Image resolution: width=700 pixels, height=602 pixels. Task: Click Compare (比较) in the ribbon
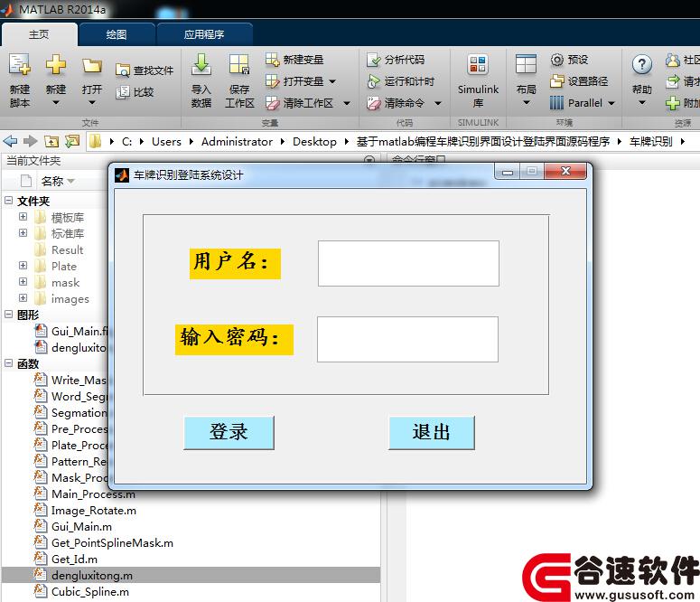point(135,92)
